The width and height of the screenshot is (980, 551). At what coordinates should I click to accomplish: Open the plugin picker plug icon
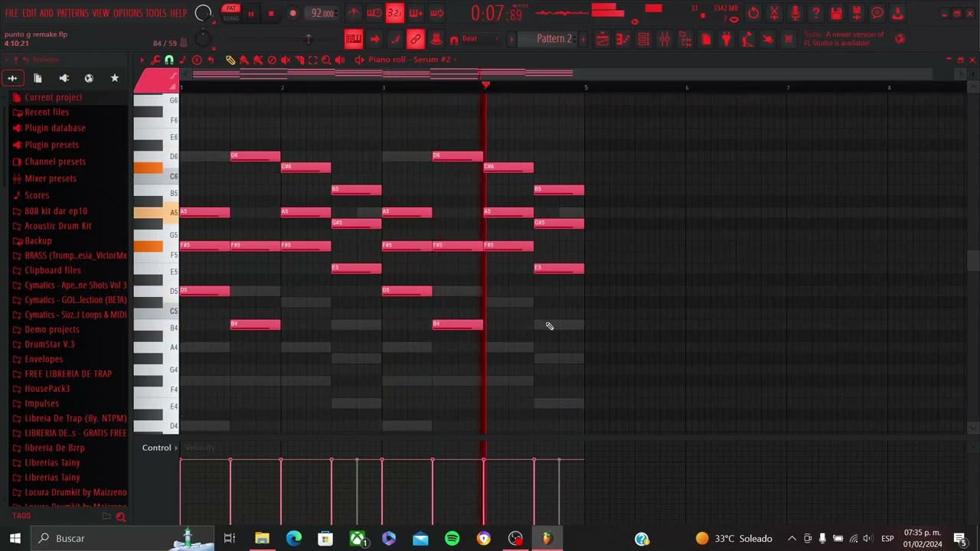[727, 39]
